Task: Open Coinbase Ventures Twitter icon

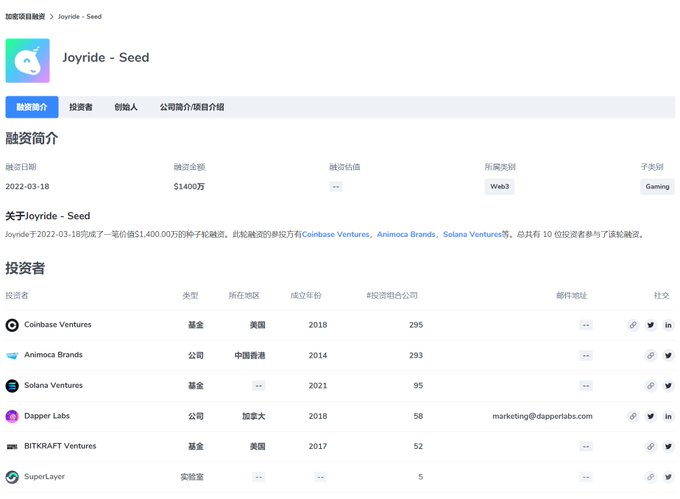Action: point(651,325)
